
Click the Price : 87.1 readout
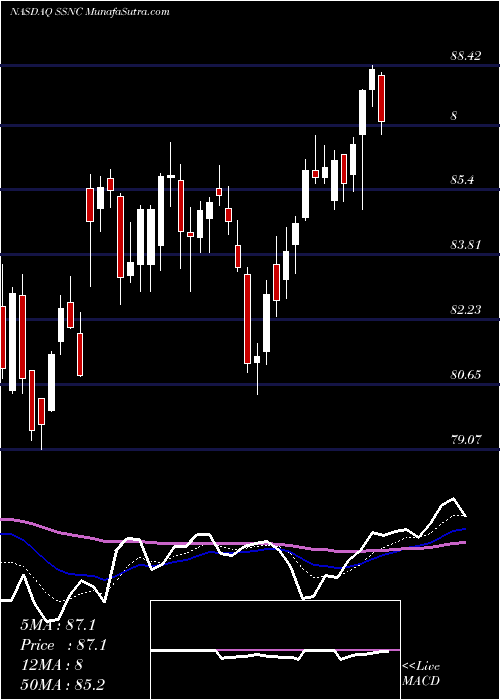tap(63, 645)
